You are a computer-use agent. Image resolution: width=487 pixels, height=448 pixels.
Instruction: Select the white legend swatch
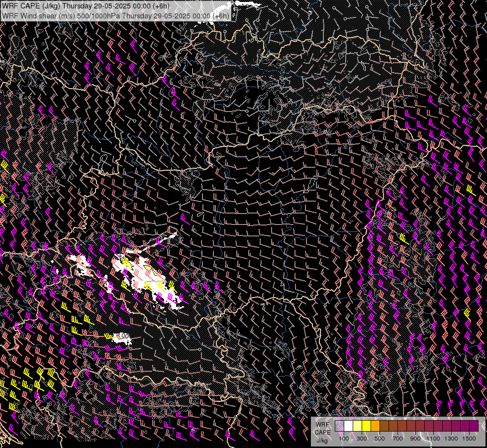(349, 426)
